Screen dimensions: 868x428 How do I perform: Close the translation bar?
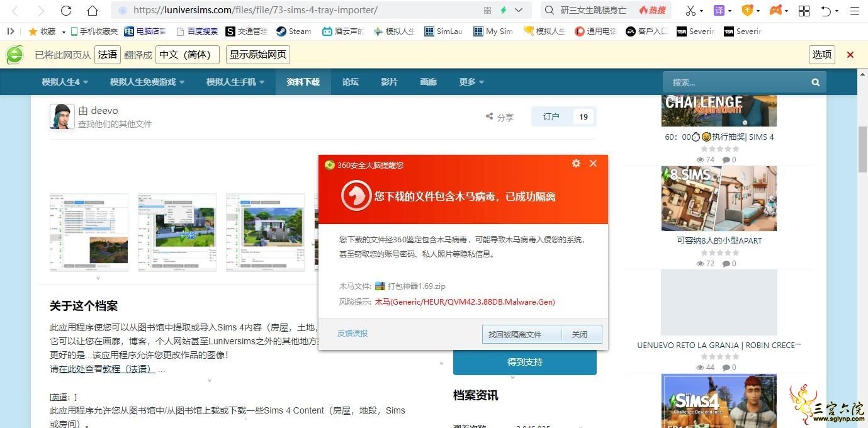[x=850, y=55]
